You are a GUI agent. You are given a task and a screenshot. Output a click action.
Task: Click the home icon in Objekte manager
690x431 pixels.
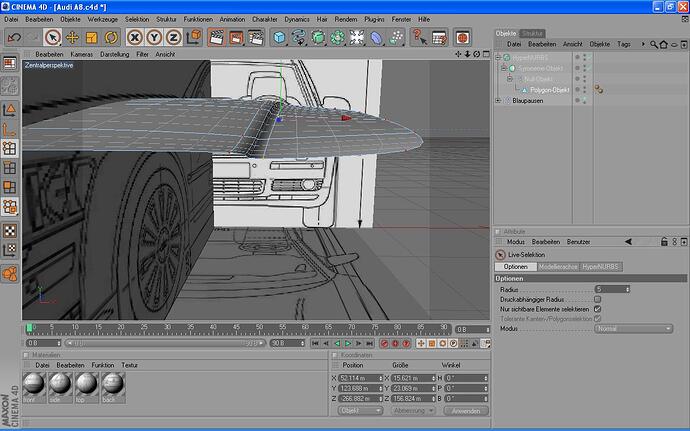pyautogui.click(x=664, y=44)
